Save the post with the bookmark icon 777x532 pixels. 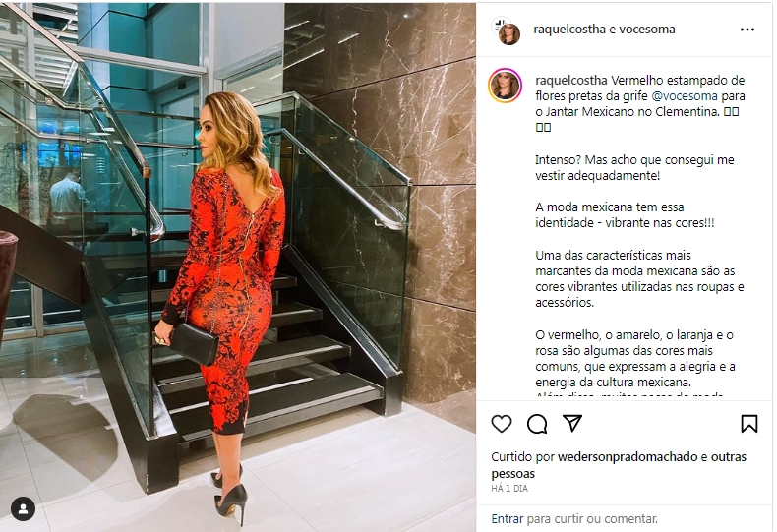(748, 424)
